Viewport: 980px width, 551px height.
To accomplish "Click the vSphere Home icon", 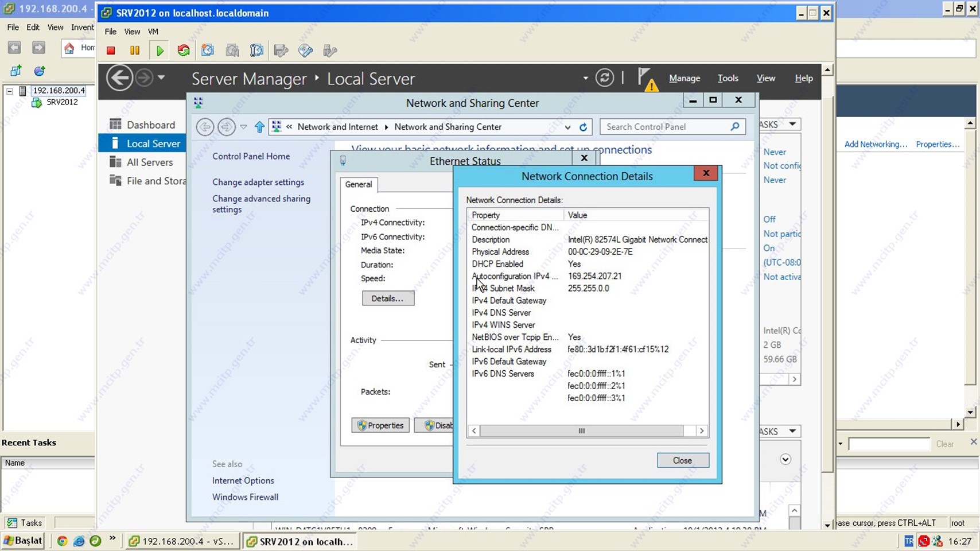I will [x=69, y=48].
